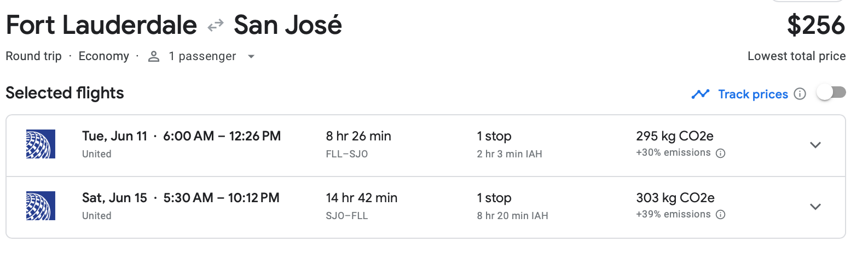Expand the Tue, Jun 11 flight details
Screen dimensions: 868x259
point(815,145)
